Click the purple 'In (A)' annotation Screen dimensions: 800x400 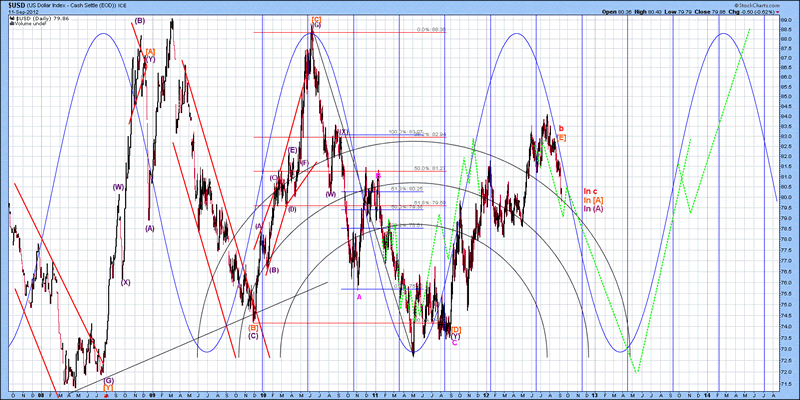click(594, 209)
